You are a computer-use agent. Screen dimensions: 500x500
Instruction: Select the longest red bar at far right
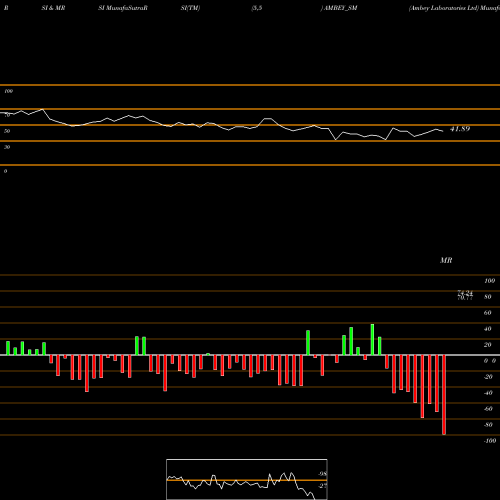444,395
